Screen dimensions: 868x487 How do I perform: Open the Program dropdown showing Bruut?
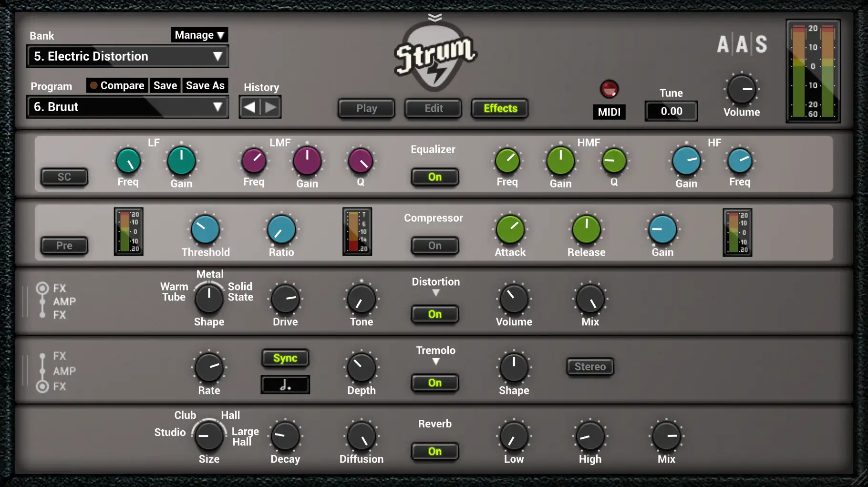click(128, 107)
